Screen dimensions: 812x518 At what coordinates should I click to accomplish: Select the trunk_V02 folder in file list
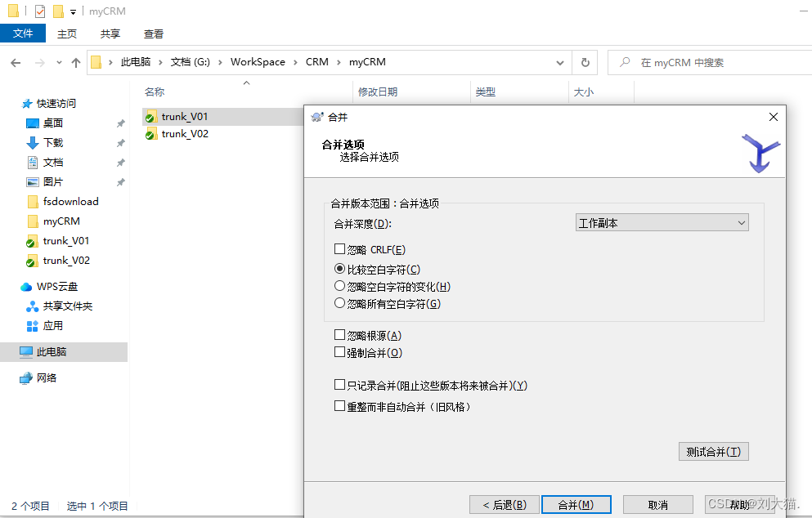click(x=184, y=134)
